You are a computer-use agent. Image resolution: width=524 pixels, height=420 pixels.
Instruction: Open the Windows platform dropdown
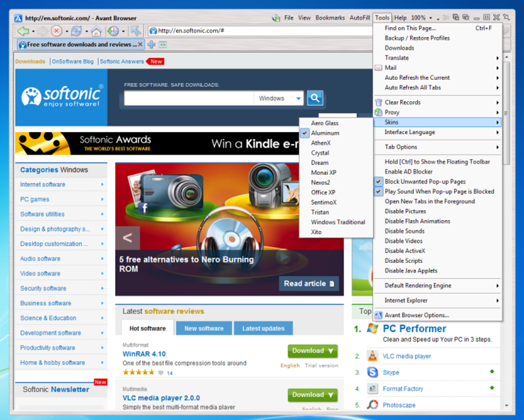point(279,98)
